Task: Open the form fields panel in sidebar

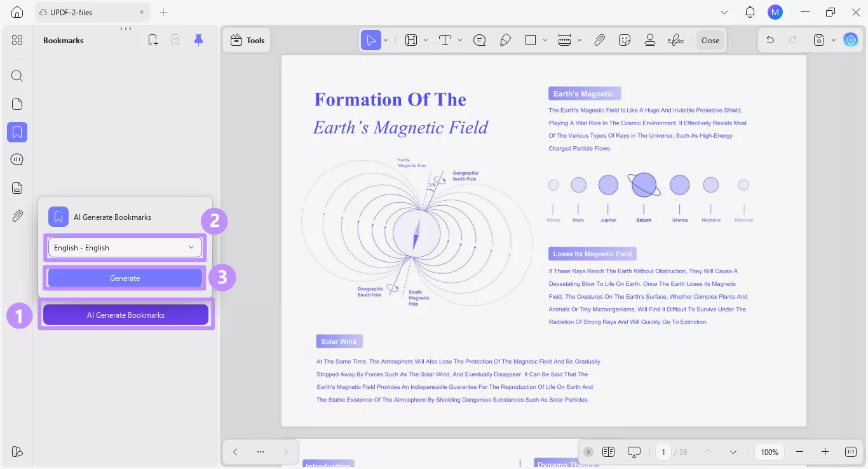Action: 17,187
